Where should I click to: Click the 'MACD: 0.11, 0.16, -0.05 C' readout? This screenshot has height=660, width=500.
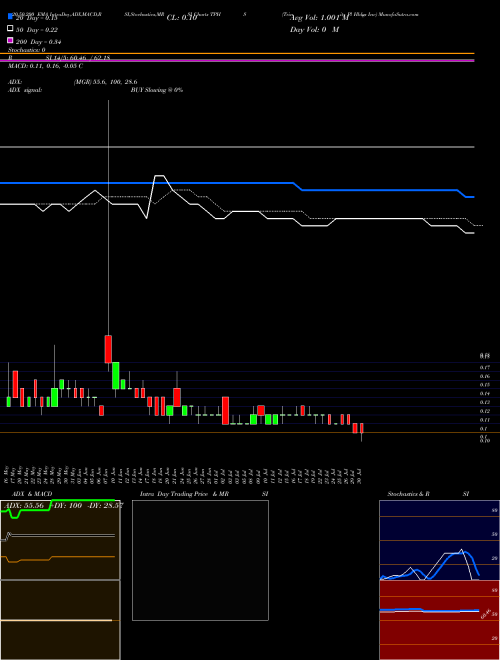coord(45,66)
